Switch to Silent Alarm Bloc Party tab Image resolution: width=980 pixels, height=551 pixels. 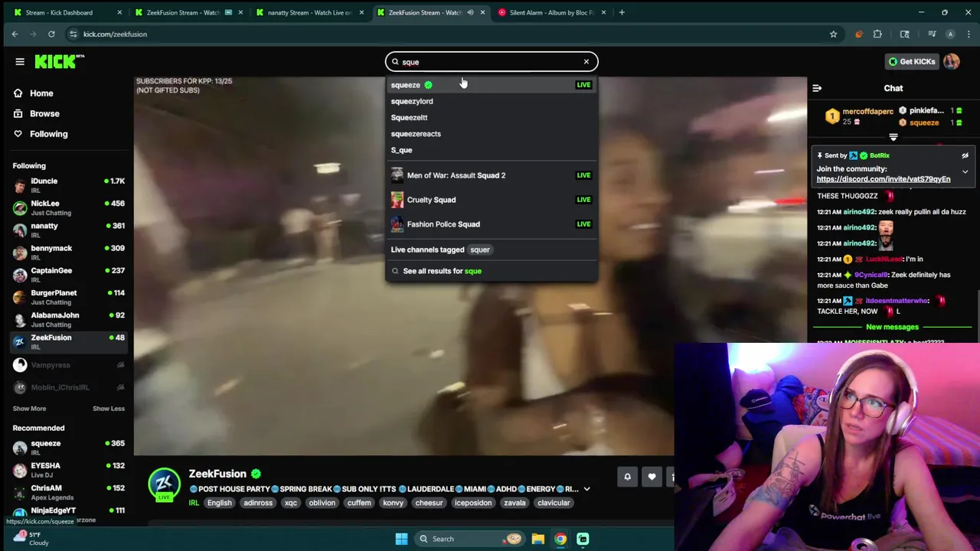click(x=551, y=12)
